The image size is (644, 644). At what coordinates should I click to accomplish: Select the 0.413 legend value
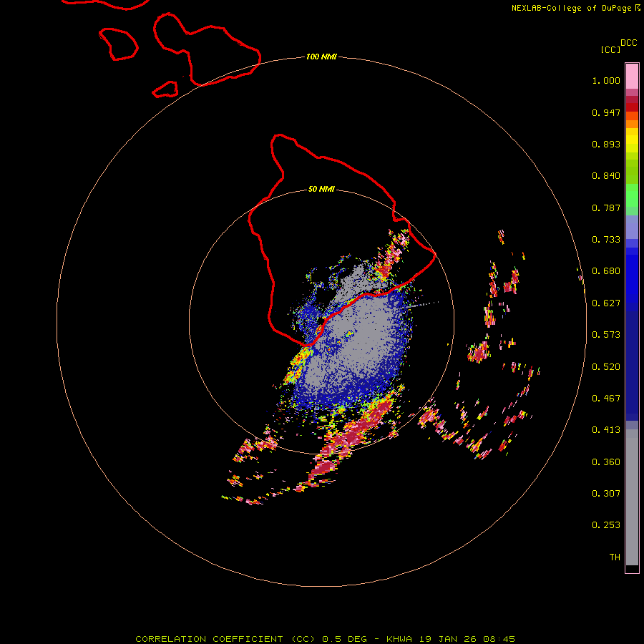(x=606, y=430)
